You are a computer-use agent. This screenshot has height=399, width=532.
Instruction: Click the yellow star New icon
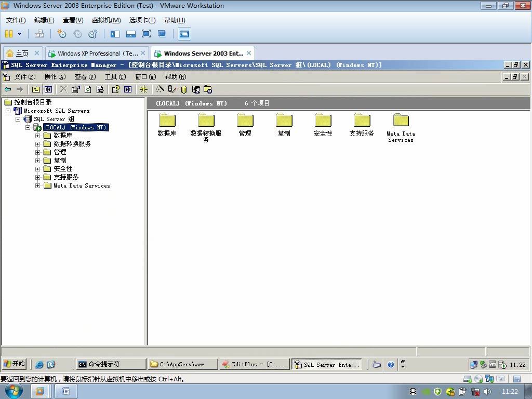pos(143,89)
